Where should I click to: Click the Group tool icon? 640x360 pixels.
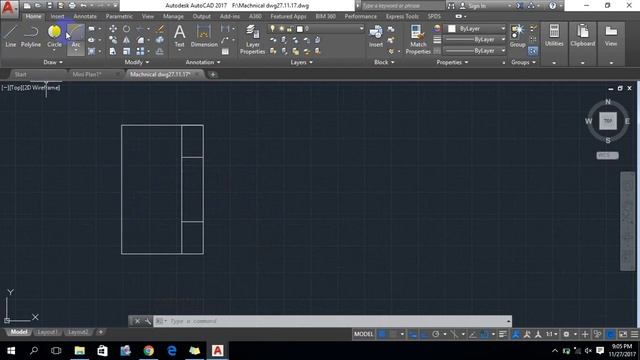[518, 36]
